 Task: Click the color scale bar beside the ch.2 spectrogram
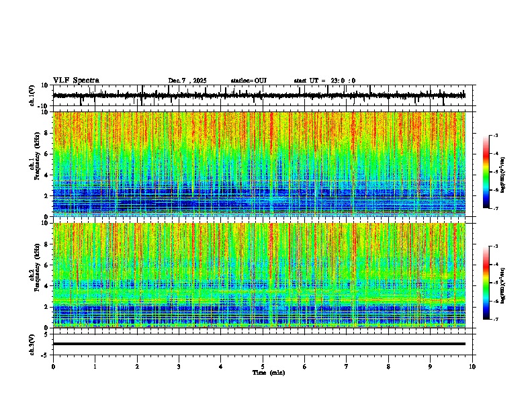tap(486, 283)
